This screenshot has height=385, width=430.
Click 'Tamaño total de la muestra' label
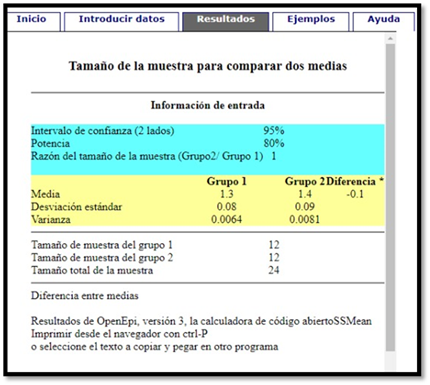(92, 270)
